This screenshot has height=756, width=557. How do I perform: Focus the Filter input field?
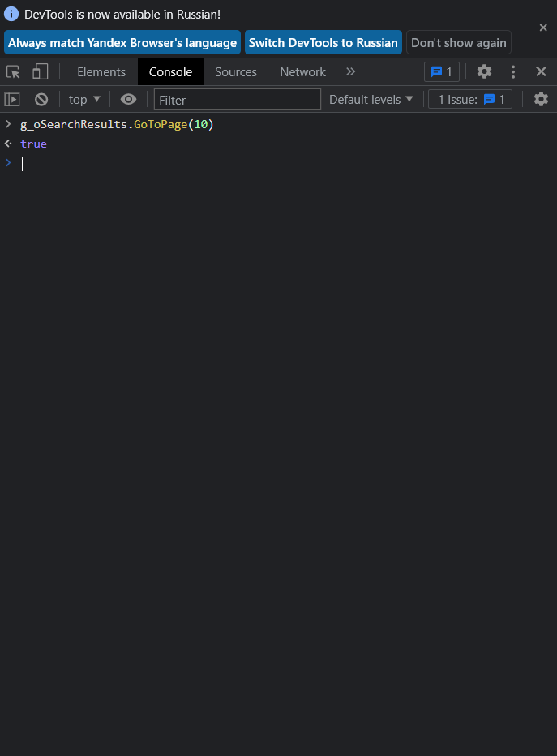coord(237,99)
